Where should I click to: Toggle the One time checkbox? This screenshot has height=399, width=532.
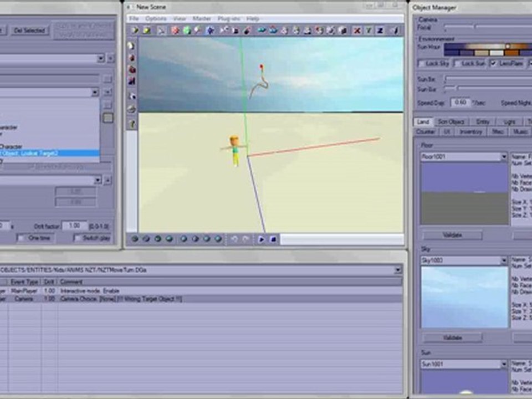tap(21, 238)
